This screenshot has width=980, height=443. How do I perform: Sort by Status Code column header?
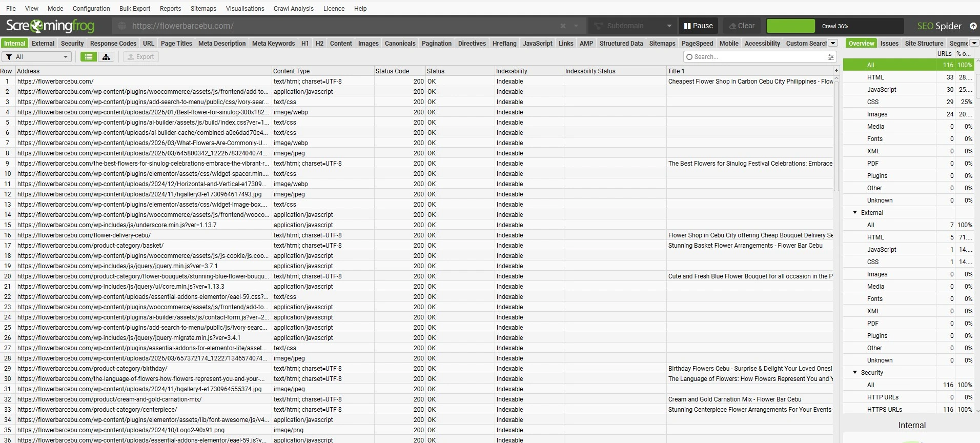pos(399,71)
